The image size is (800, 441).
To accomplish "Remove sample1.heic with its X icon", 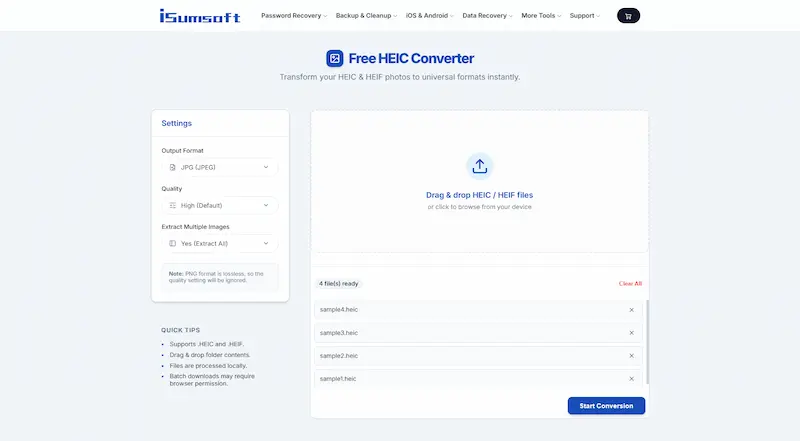I will [x=632, y=379].
